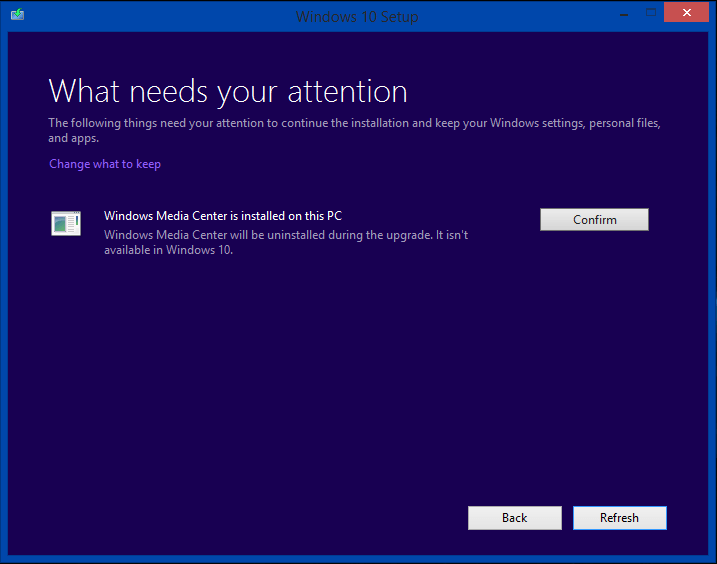Click the 'Windows 10 Setup' window title text
This screenshot has width=717, height=564.
pos(357,17)
